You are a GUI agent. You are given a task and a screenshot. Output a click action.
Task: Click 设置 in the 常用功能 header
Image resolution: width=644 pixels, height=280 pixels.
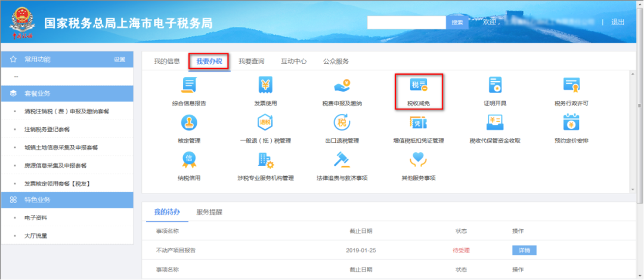119,60
